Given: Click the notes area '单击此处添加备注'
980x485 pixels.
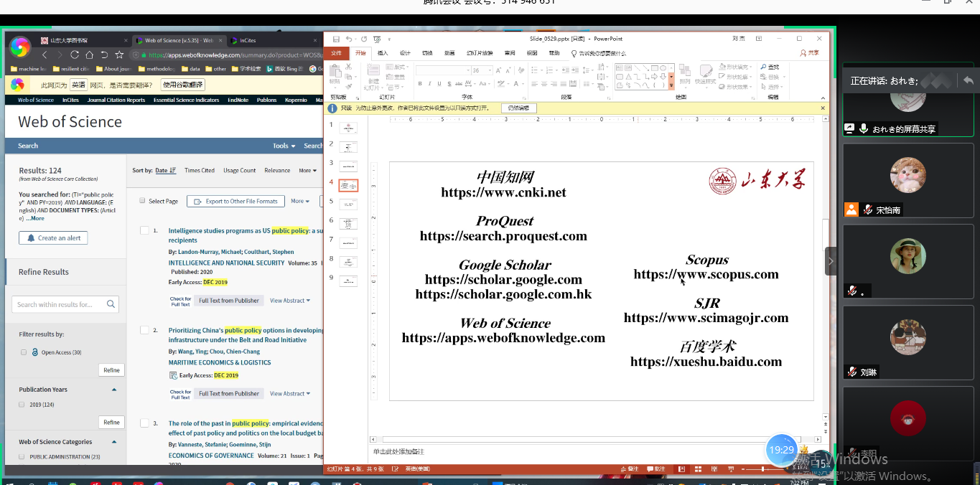Looking at the screenshot, I should pos(398,452).
